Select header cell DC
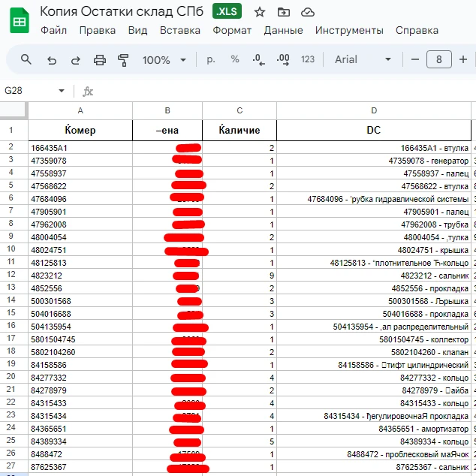476x476 pixels. click(374, 130)
